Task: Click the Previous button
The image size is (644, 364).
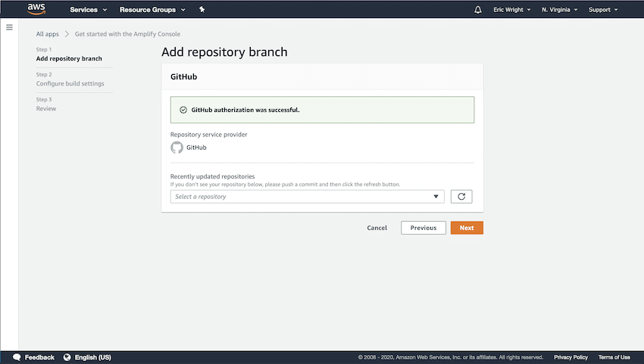Action: (x=423, y=228)
